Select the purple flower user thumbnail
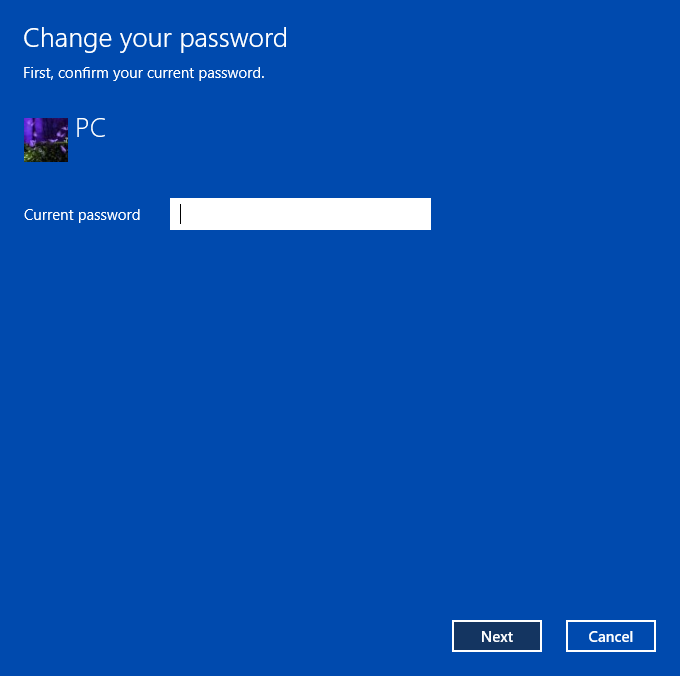 point(46,140)
